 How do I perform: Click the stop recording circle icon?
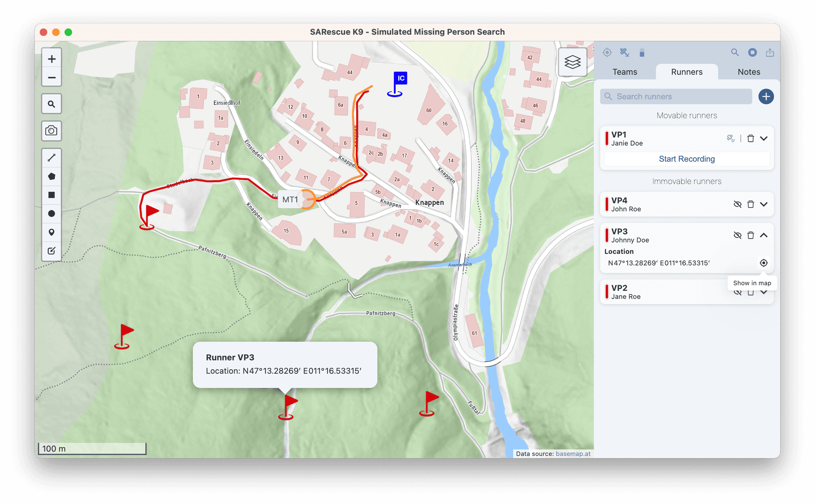[752, 52]
